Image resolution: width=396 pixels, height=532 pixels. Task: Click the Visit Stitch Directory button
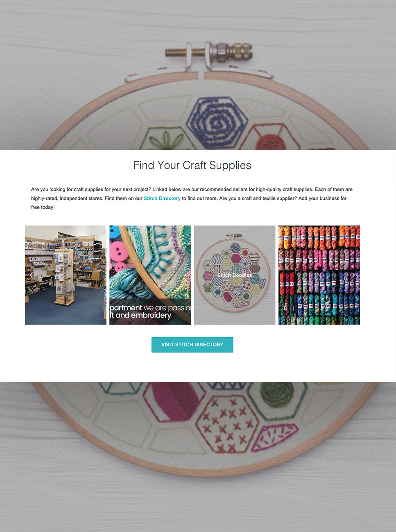coord(192,345)
